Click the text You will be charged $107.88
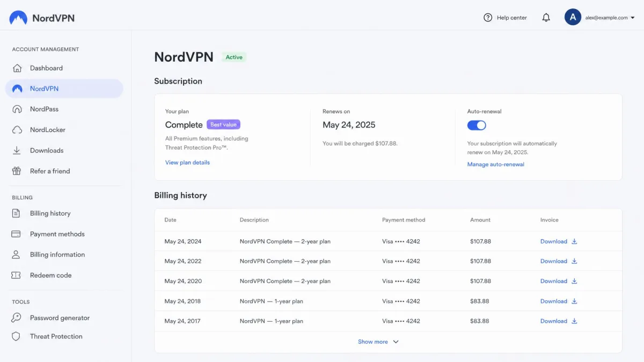Viewport: 644px width, 362px height. tap(360, 144)
